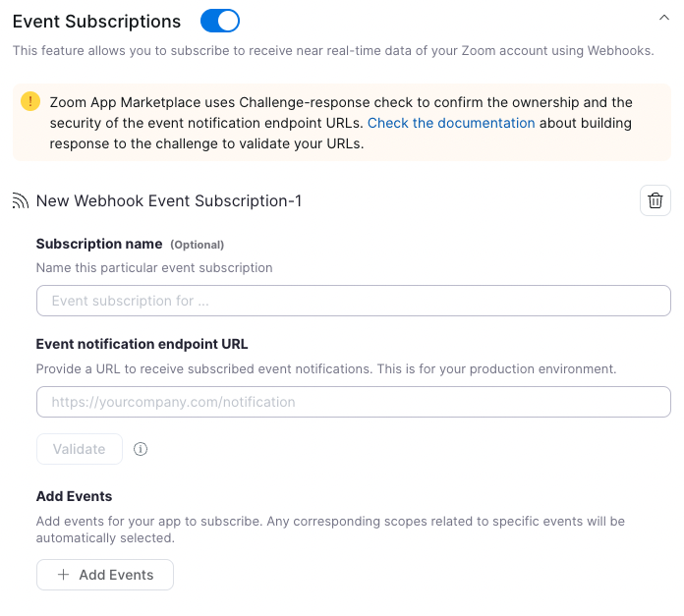The height and width of the screenshot is (616, 684).
Task: Click the info icon next to Validate
Action: [x=141, y=449]
